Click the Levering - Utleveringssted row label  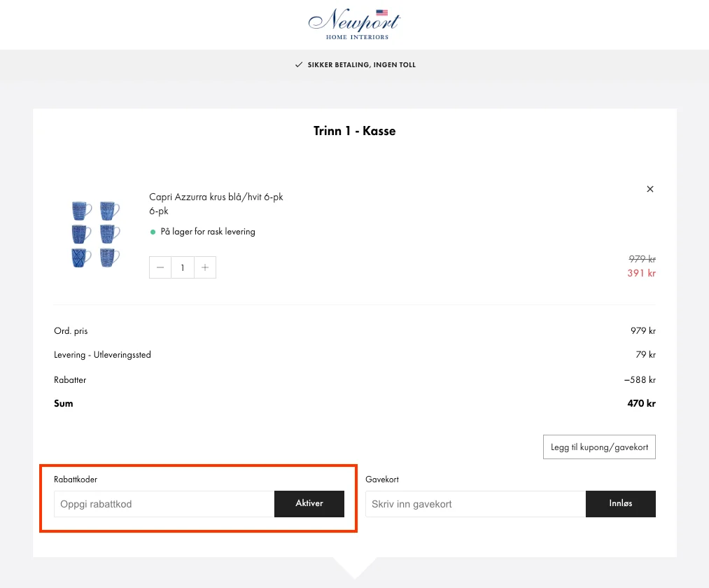(102, 355)
